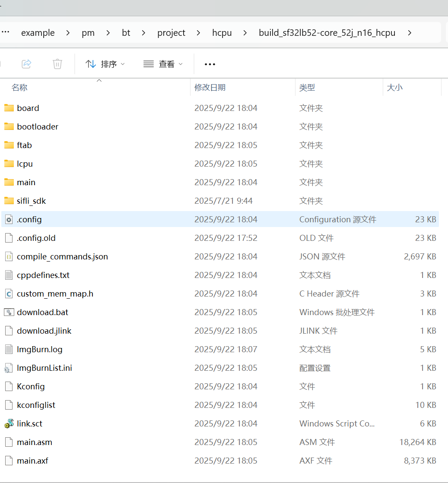Navigate to the project breadcrumb folder
The height and width of the screenshot is (483, 448).
171,33
